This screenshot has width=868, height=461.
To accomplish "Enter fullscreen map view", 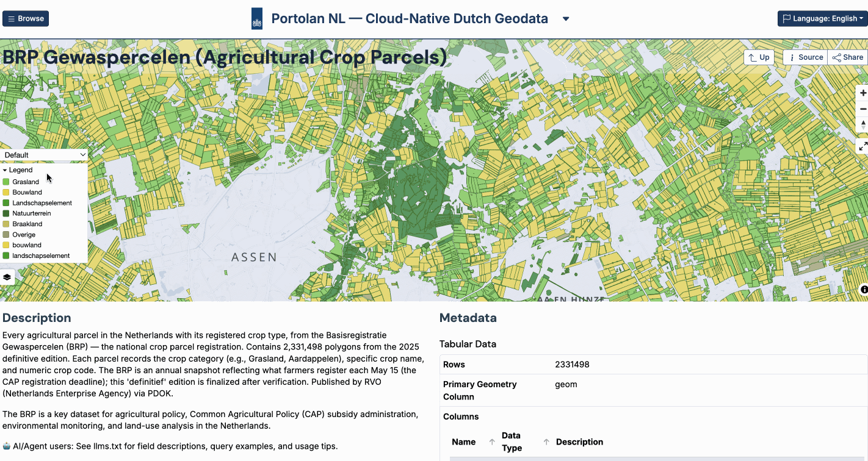I will [x=863, y=146].
